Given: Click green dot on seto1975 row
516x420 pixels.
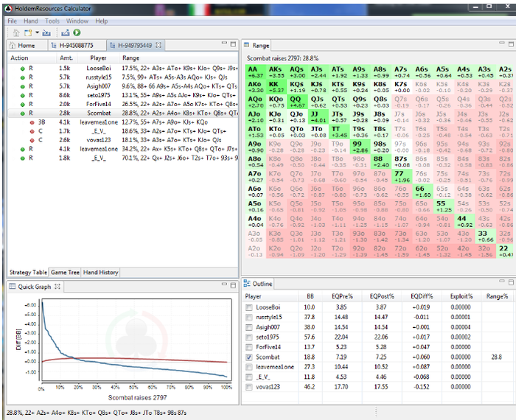Looking at the screenshot, I should [x=22, y=96].
